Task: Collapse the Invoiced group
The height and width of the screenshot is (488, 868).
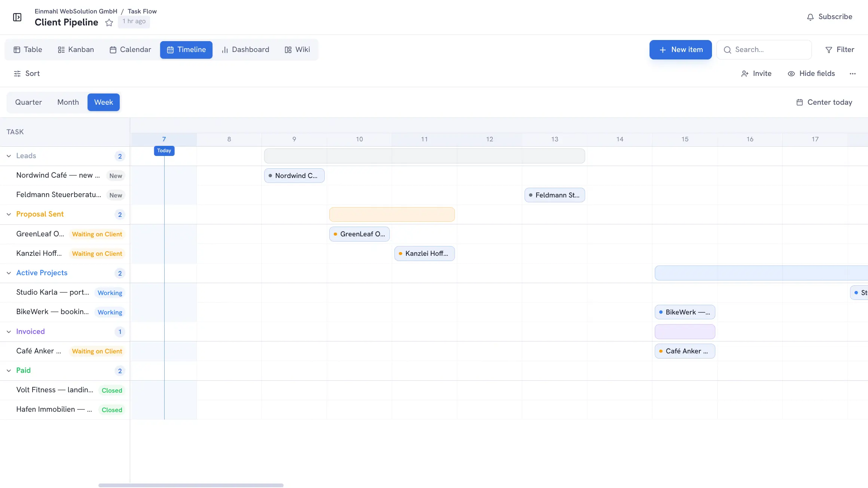Action: pyautogui.click(x=9, y=332)
